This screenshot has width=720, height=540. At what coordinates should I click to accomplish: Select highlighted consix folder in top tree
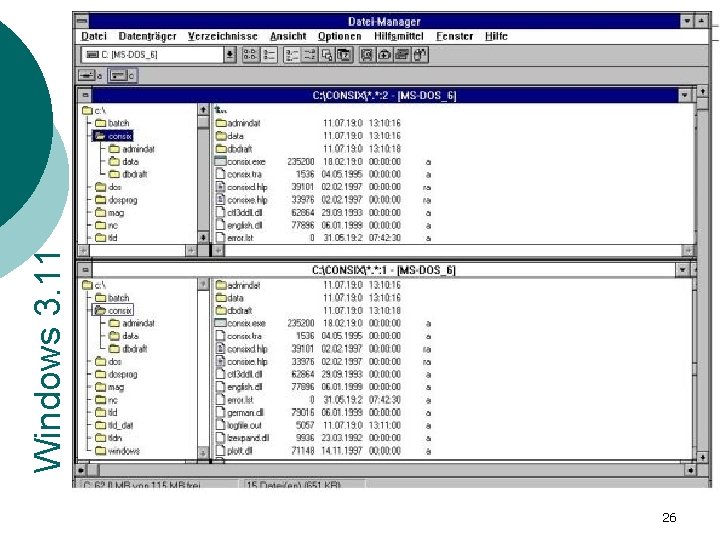coord(113,136)
